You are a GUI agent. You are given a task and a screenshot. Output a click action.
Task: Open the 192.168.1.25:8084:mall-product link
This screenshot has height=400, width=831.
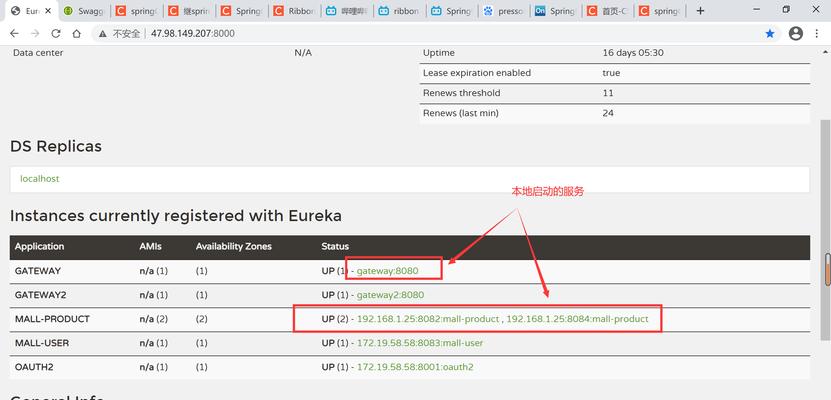click(578, 319)
